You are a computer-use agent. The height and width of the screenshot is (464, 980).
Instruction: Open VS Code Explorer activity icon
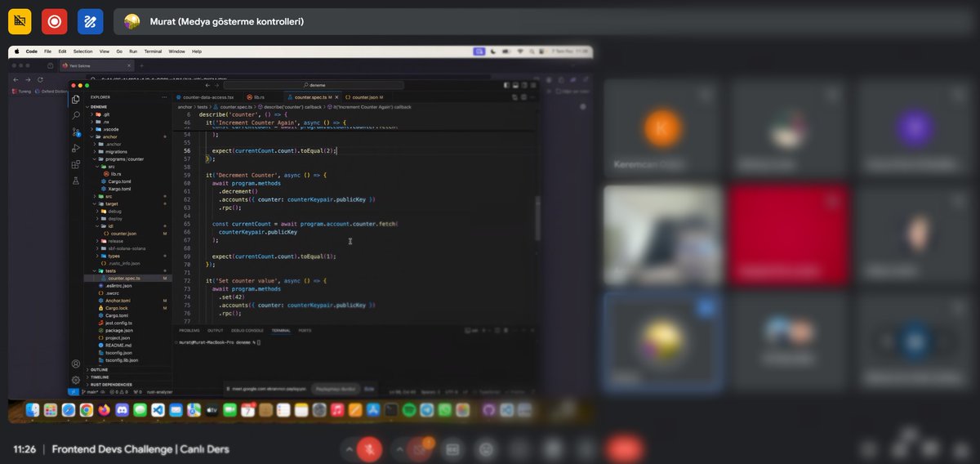[76, 99]
